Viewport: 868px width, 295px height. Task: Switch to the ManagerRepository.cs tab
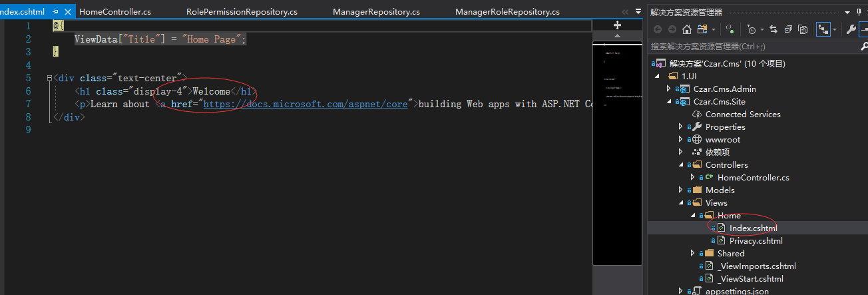[x=376, y=12]
